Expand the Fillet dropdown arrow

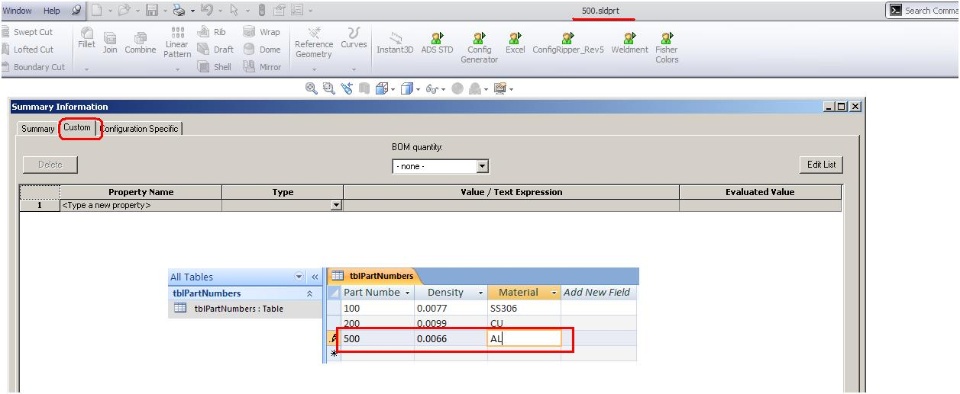coord(87,69)
